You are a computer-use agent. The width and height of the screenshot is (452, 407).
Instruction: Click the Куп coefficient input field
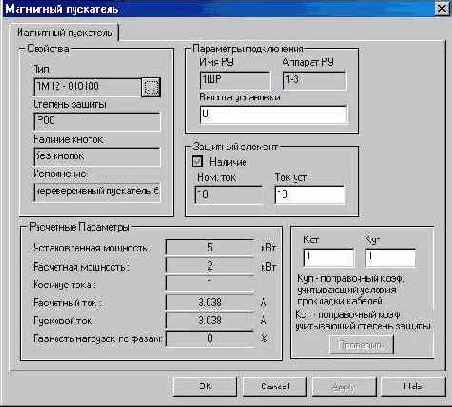[x=391, y=258]
